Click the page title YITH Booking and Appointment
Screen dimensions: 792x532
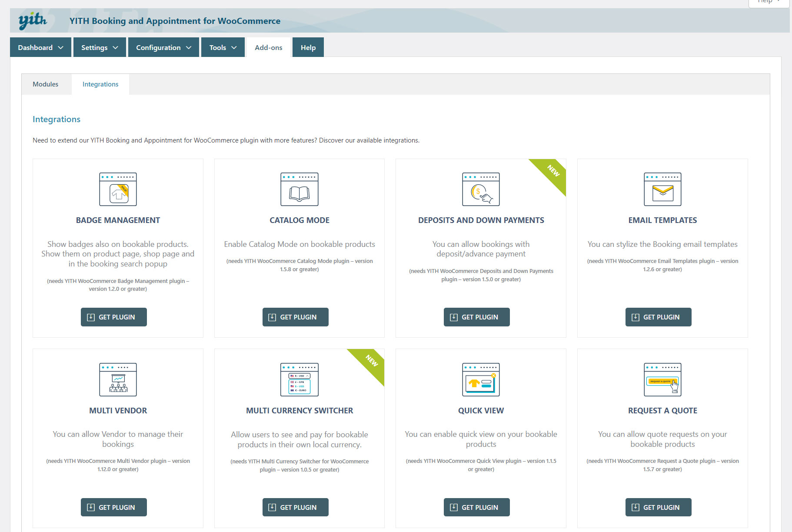coord(175,21)
